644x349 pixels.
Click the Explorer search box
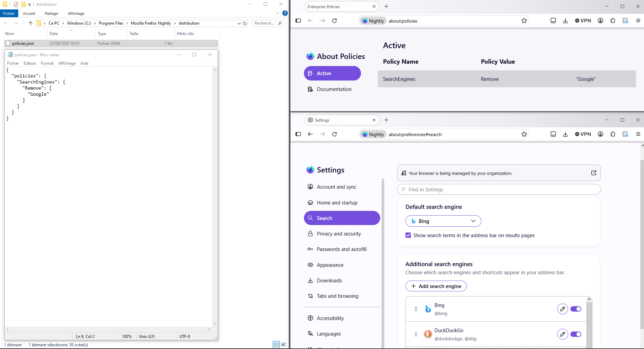pos(268,23)
